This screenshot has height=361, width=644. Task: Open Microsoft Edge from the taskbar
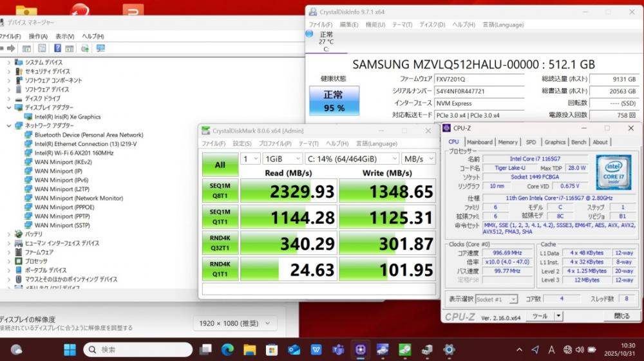pyautogui.click(x=227, y=349)
